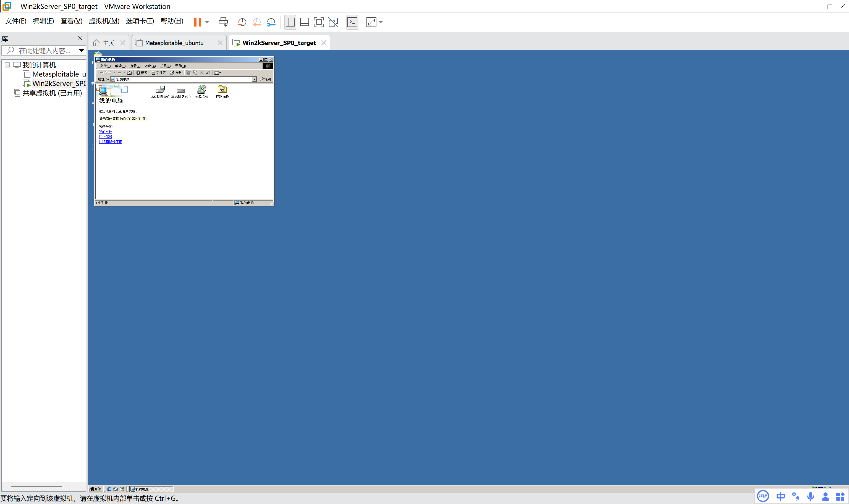Click the library search input field
The image size is (849, 504).
pos(44,51)
